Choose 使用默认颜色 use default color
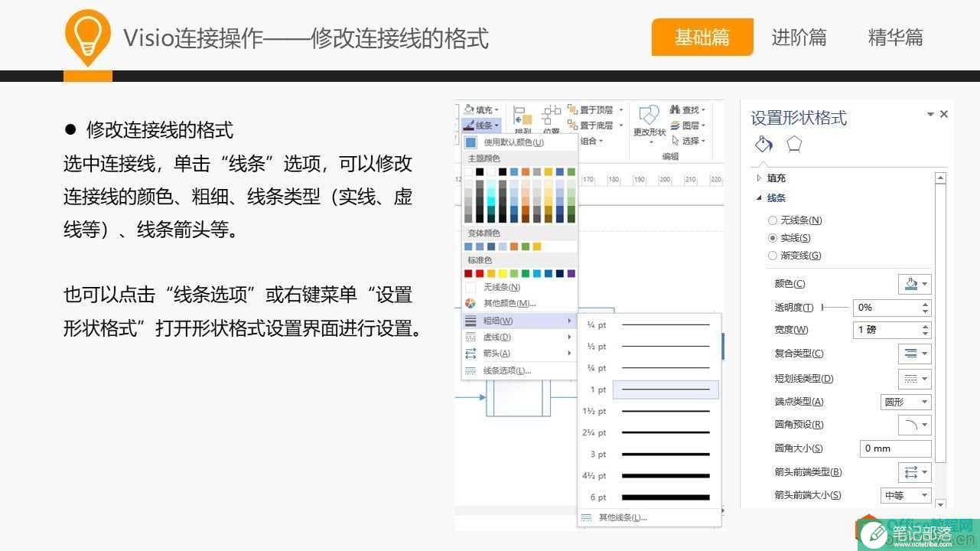The height and width of the screenshot is (551, 980). point(519,142)
